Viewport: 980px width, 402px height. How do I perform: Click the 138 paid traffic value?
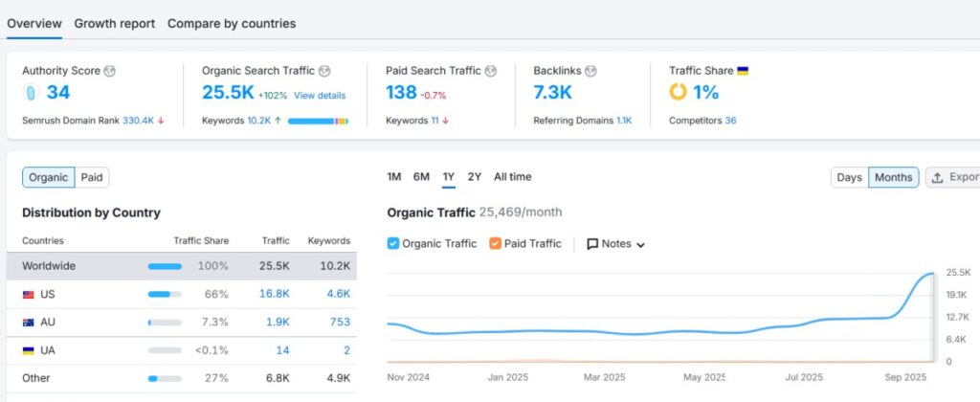point(401,93)
